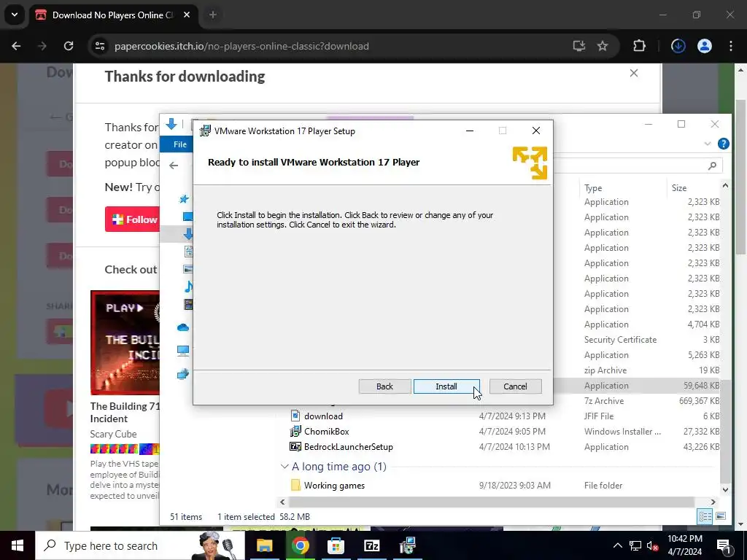Open Google Chrome from the taskbar

click(x=300, y=545)
